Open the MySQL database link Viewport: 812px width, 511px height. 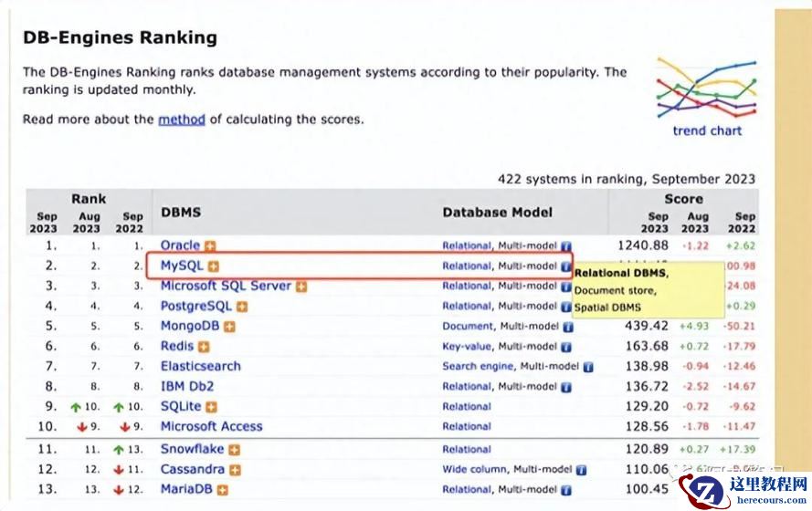point(181,266)
